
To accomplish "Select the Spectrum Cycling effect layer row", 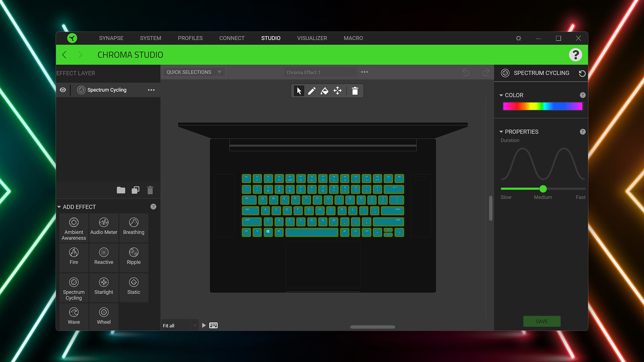I will click(108, 90).
